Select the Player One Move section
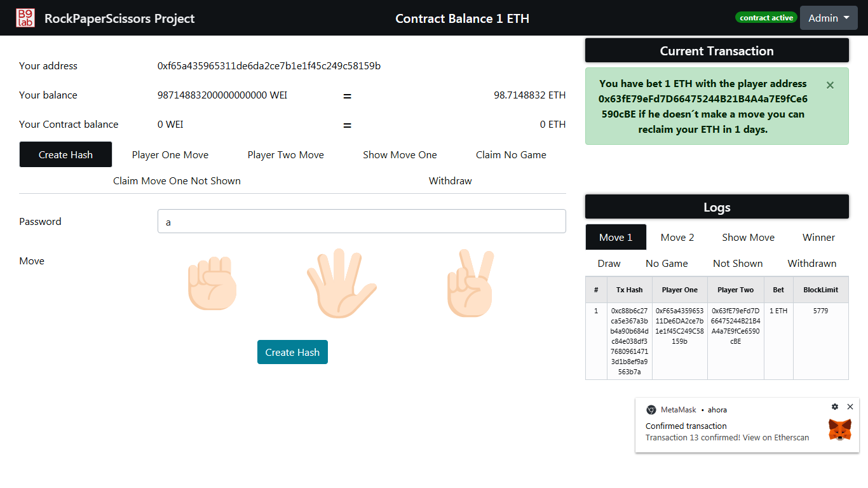This screenshot has height=488, width=868. [170, 154]
